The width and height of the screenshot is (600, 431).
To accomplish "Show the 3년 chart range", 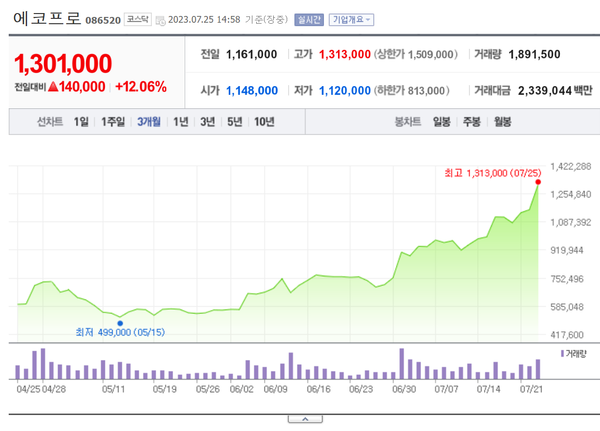I will [207, 122].
